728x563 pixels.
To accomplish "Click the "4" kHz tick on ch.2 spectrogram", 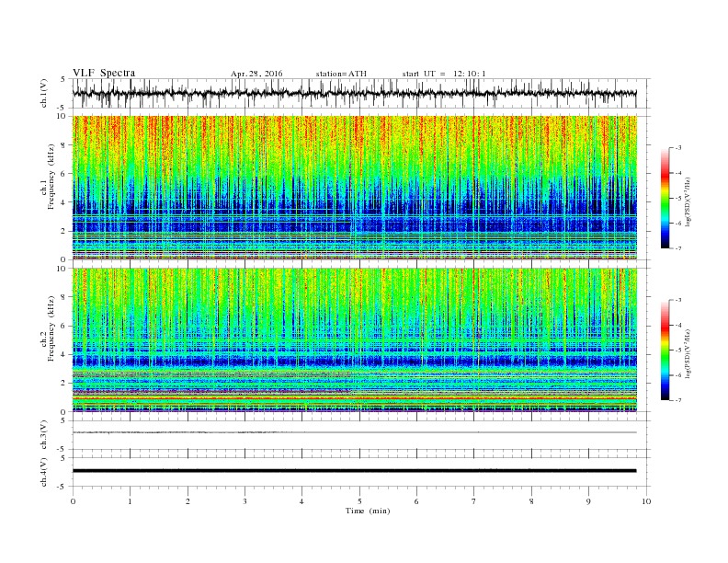I will coord(63,354).
